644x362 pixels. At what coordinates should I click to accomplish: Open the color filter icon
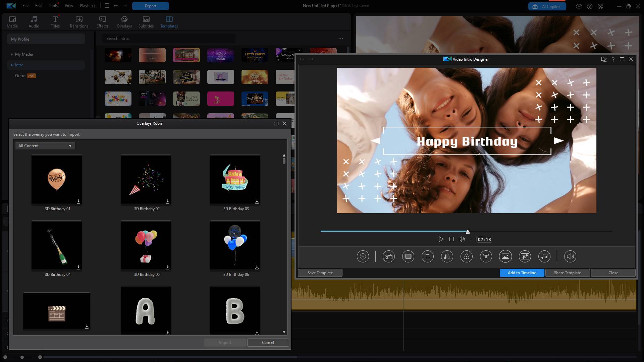pyautogui.click(x=466, y=257)
